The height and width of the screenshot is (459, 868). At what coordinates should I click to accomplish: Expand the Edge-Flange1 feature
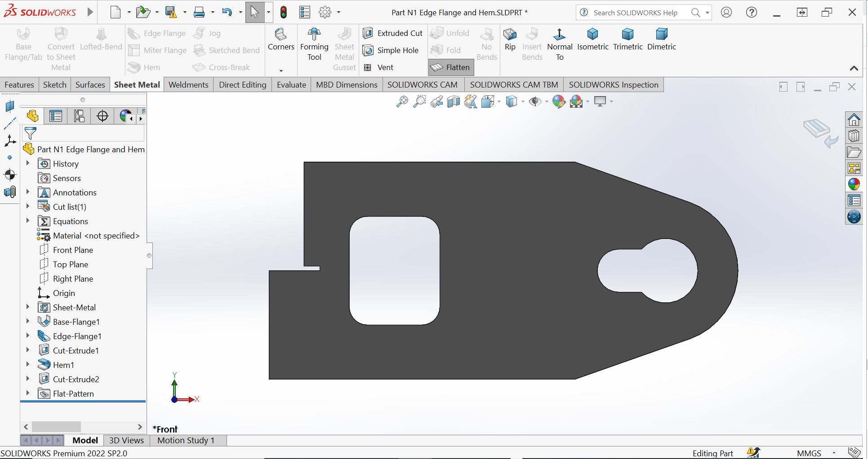click(x=28, y=335)
